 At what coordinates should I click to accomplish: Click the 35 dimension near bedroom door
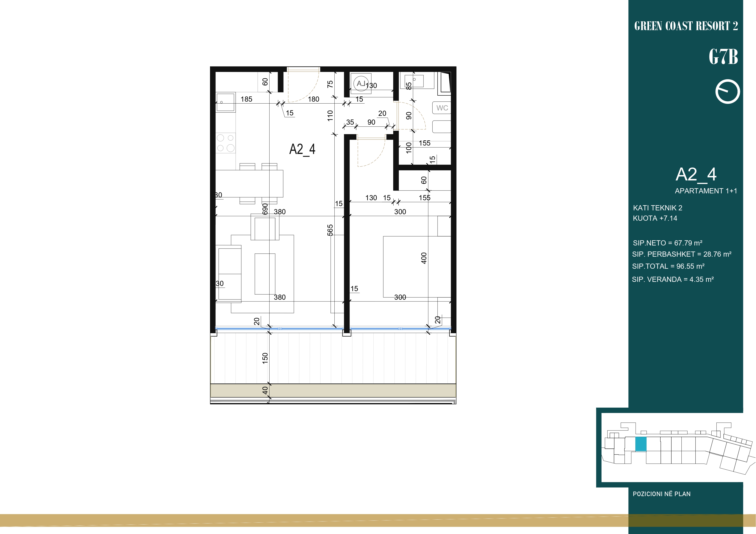pyautogui.click(x=350, y=122)
